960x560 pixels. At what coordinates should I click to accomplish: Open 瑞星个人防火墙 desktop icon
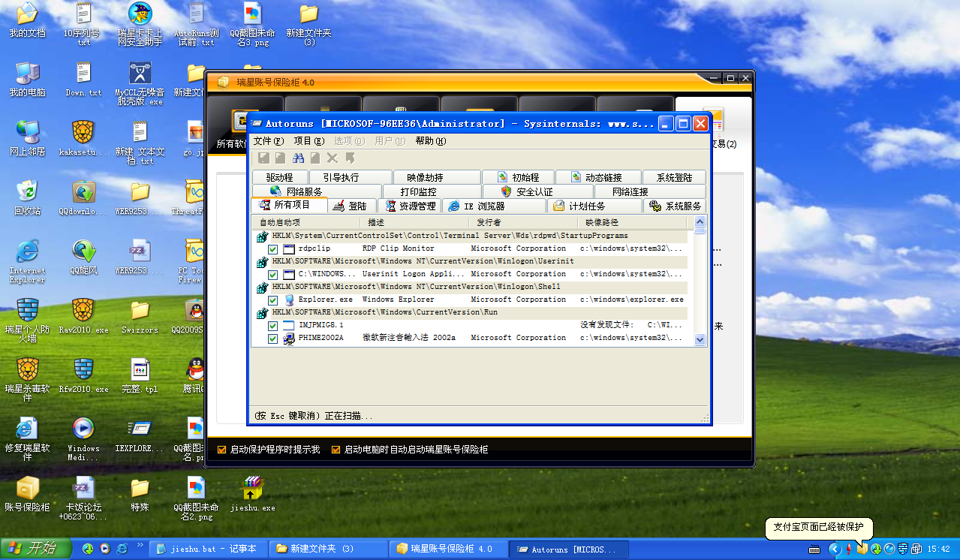(x=27, y=321)
